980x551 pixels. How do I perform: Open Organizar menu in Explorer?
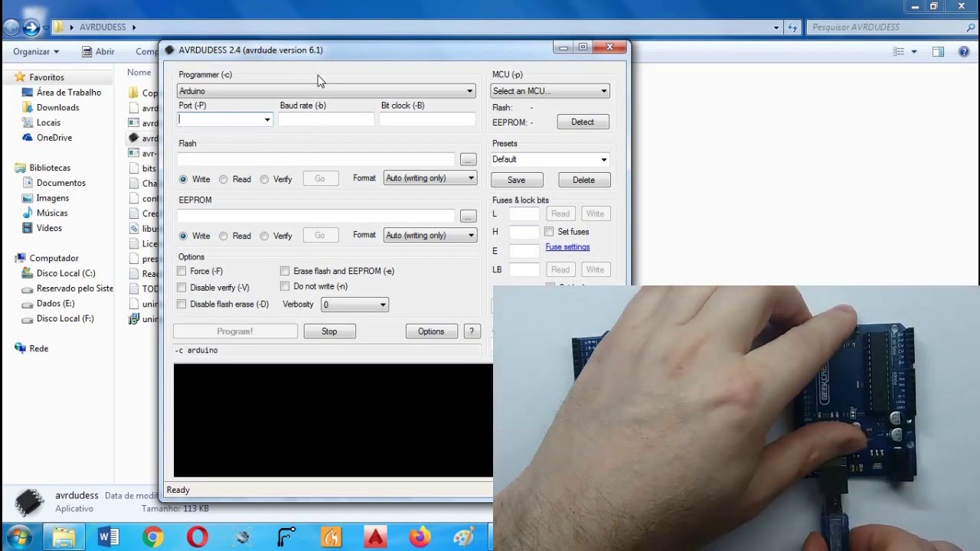(36, 51)
